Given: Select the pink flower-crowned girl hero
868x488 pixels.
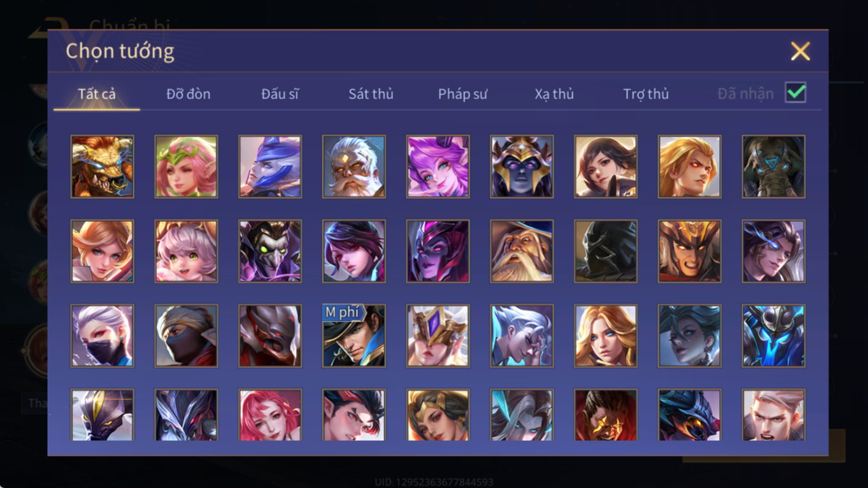Looking at the screenshot, I should (186, 166).
